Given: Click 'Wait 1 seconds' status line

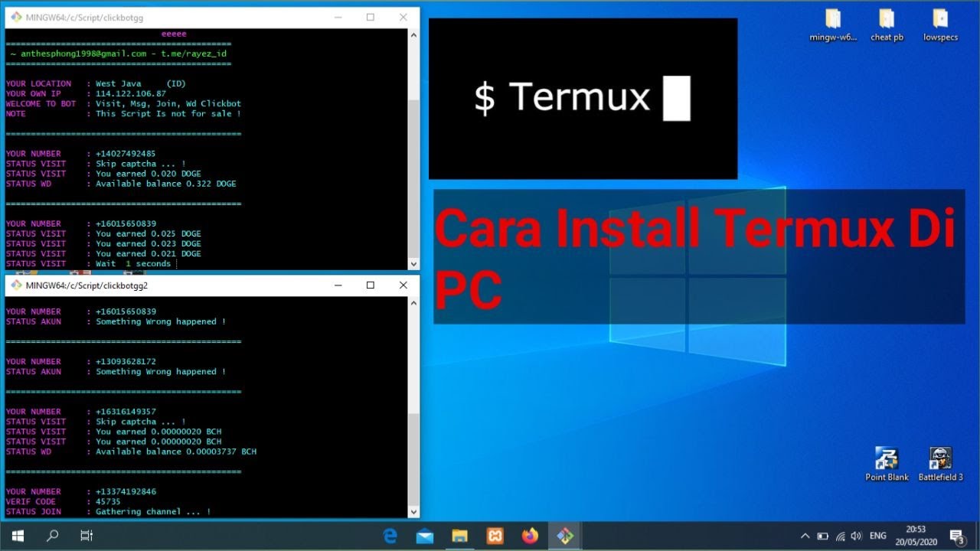Looking at the screenshot, I should [133, 263].
